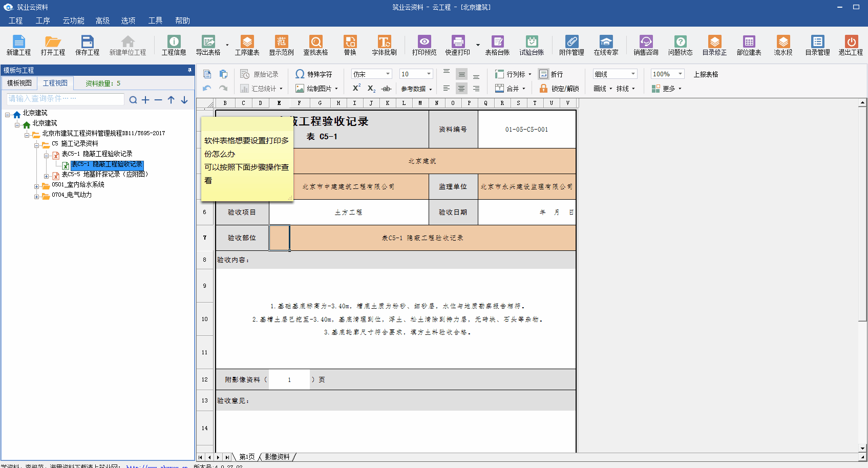
Task: Click the magnifier search icon in project panel
Action: click(133, 100)
